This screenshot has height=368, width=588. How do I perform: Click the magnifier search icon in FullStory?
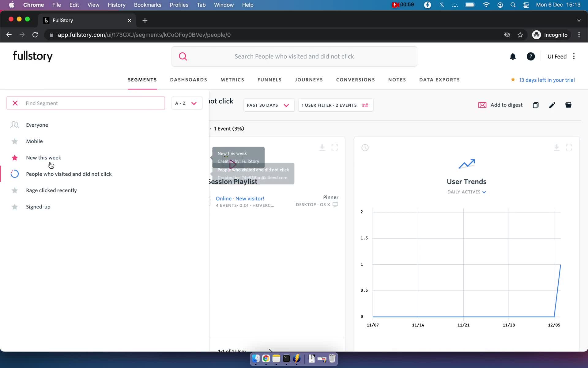(183, 56)
